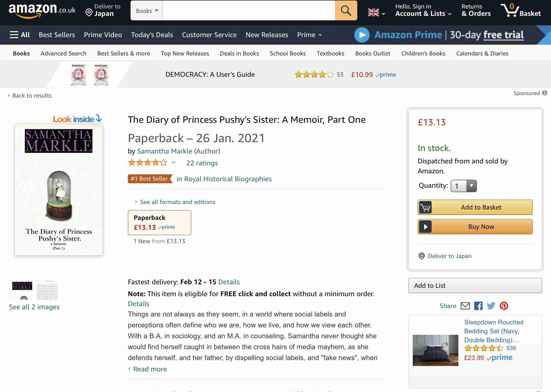Screen dimensions: 551x392
Task: Open the click and collect Details link
Action: tap(138, 304)
